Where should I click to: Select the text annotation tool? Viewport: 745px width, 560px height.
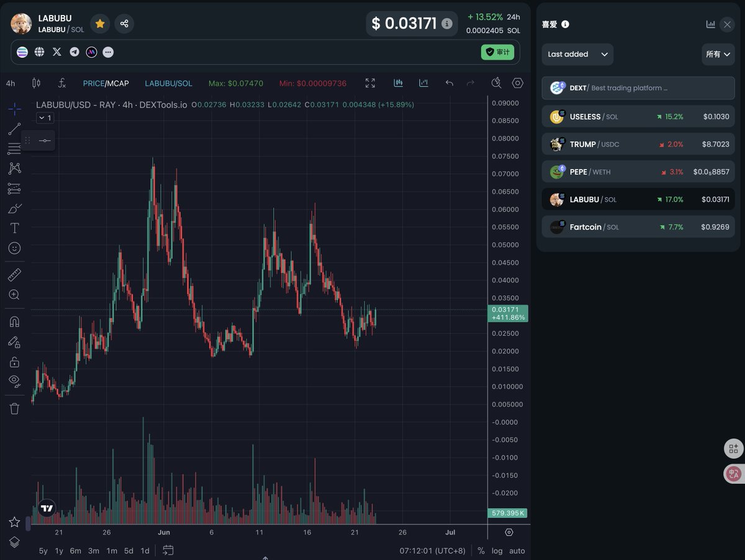click(14, 228)
